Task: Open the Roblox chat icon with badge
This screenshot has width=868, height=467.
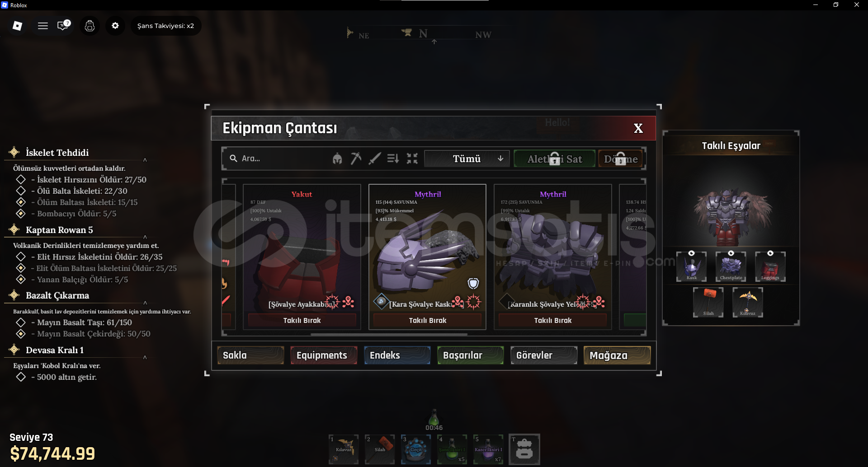Action: tap(63, 26)
